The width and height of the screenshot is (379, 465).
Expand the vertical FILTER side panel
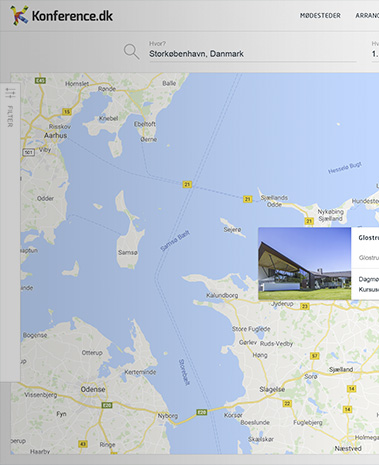coord(10,116)
